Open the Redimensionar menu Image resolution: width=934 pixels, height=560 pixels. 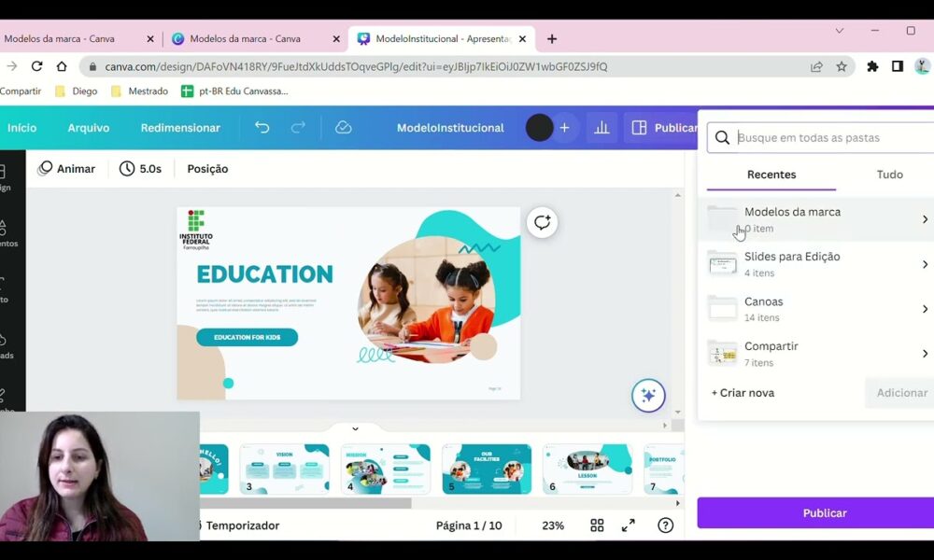pos(180,127)
